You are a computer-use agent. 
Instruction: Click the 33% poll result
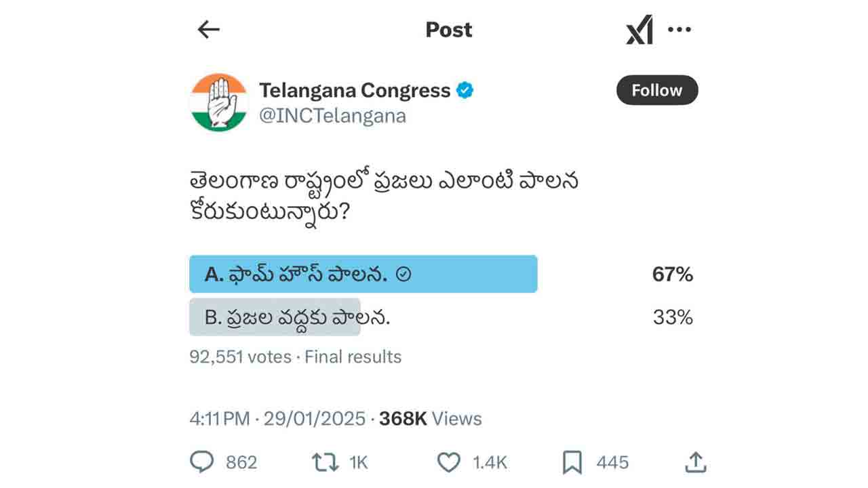672,317
